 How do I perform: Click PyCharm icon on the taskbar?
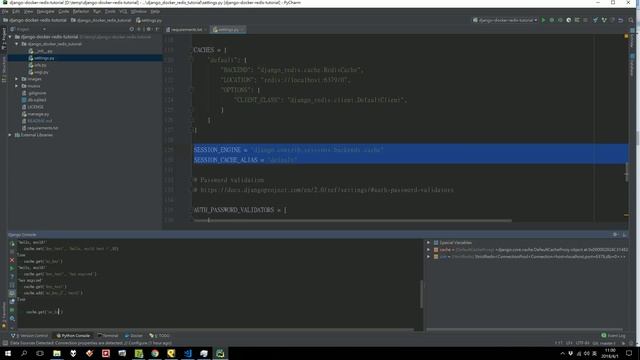(x=220, y=353)
